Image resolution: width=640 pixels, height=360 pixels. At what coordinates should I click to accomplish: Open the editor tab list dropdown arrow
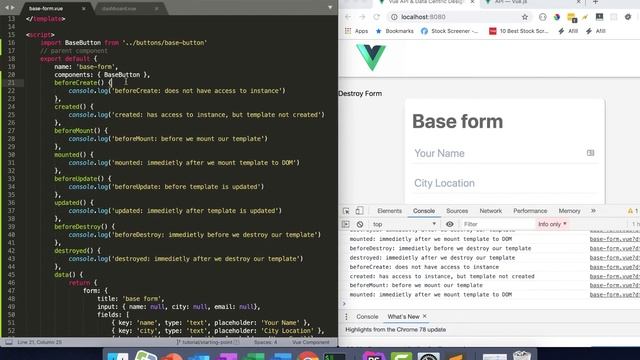330,7
